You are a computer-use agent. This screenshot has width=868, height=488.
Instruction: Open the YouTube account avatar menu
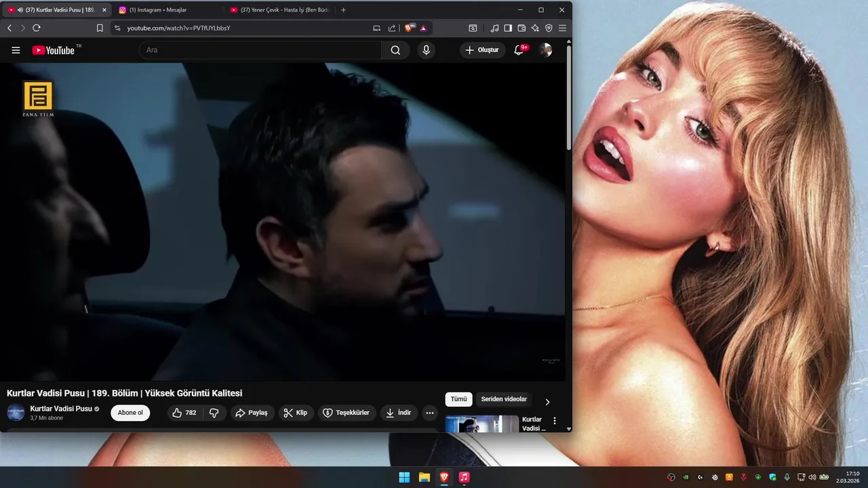pyautogui.click(x=545, y=50)
